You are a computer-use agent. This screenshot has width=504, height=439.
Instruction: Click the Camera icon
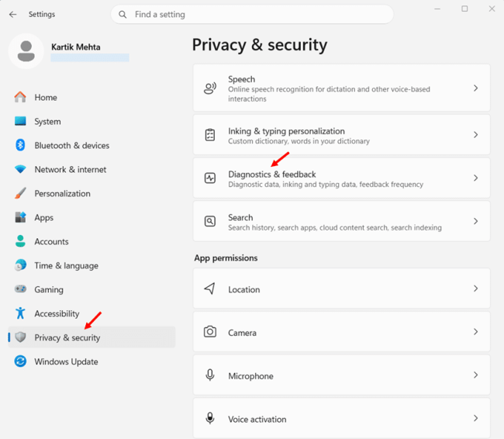(210, 332)
